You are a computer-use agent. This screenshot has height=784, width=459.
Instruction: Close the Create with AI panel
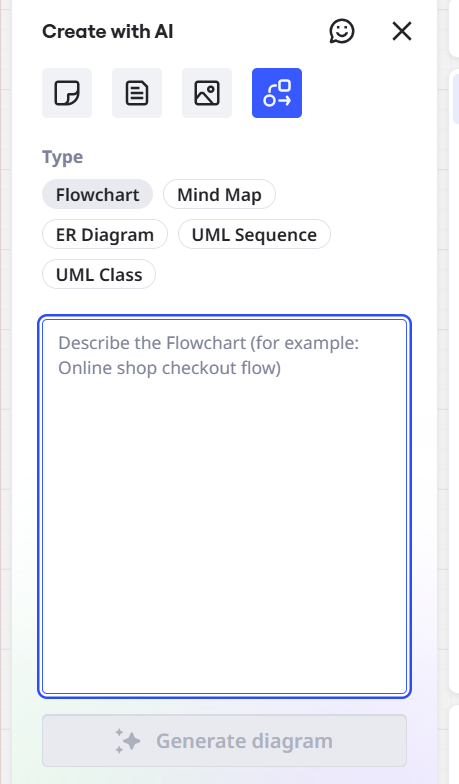402,32
